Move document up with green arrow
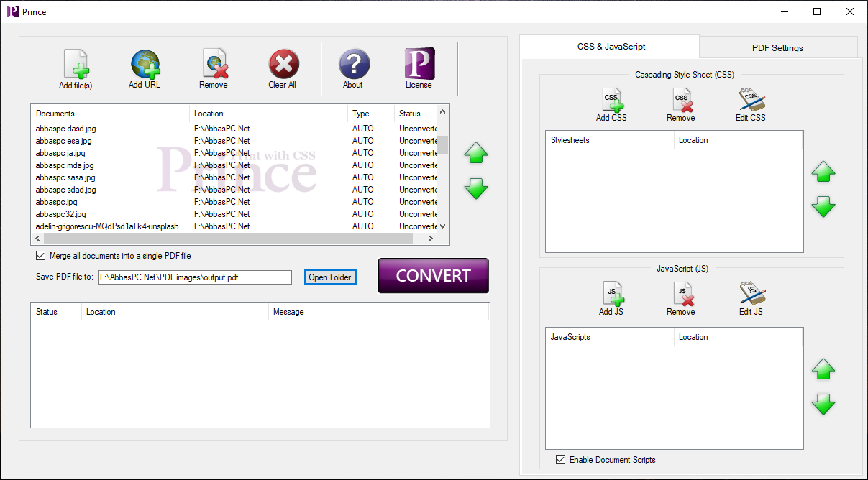 tap(476, 152)
